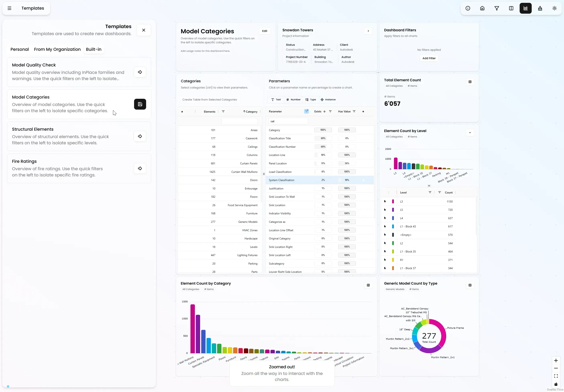Load the Fire Ratings template arrow icon
Screen dimensions: 564x392
pyautogui.click(x=140, y=168)
